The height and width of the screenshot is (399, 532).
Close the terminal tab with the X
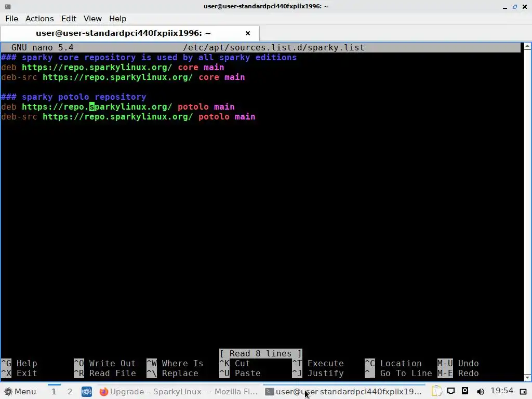tap(248, 33)
